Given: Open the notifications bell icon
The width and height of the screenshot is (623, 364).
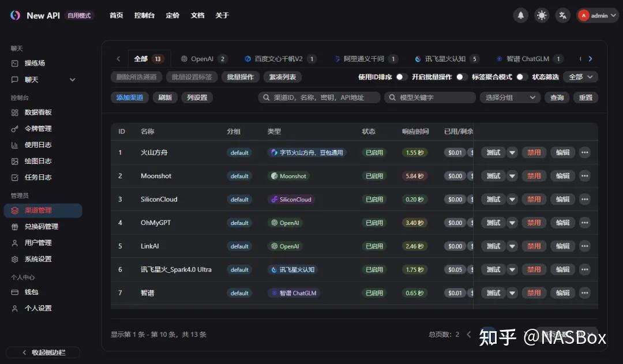Looking at the screenshot, I should tap(520, 16).
